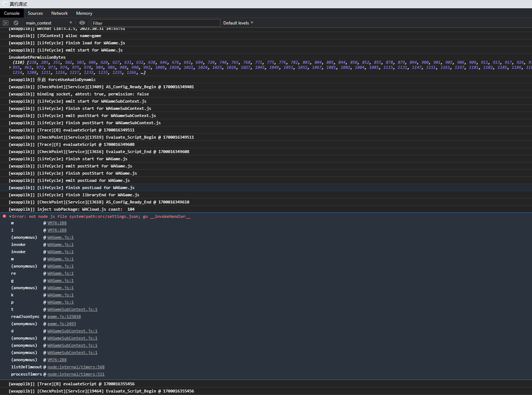
Task: Select the 'Evaluate_Script_End @ 1700016349608' log line
Action: [x=99, y=152]
